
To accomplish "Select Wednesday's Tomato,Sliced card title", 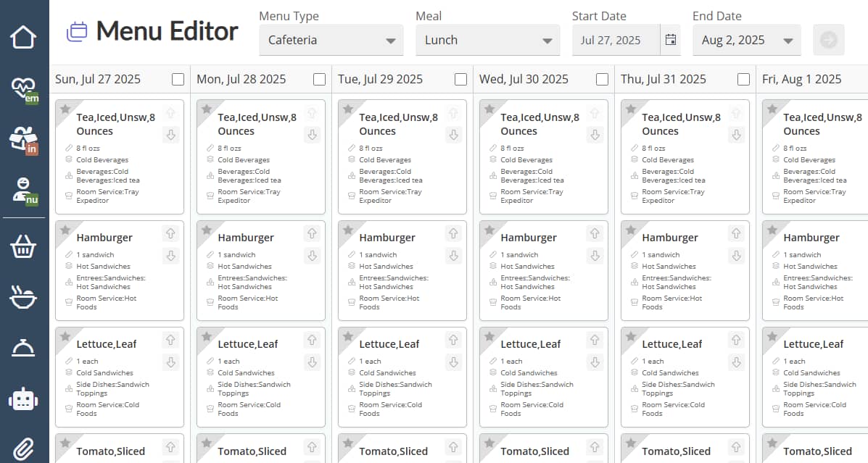I will click(534, 451).
